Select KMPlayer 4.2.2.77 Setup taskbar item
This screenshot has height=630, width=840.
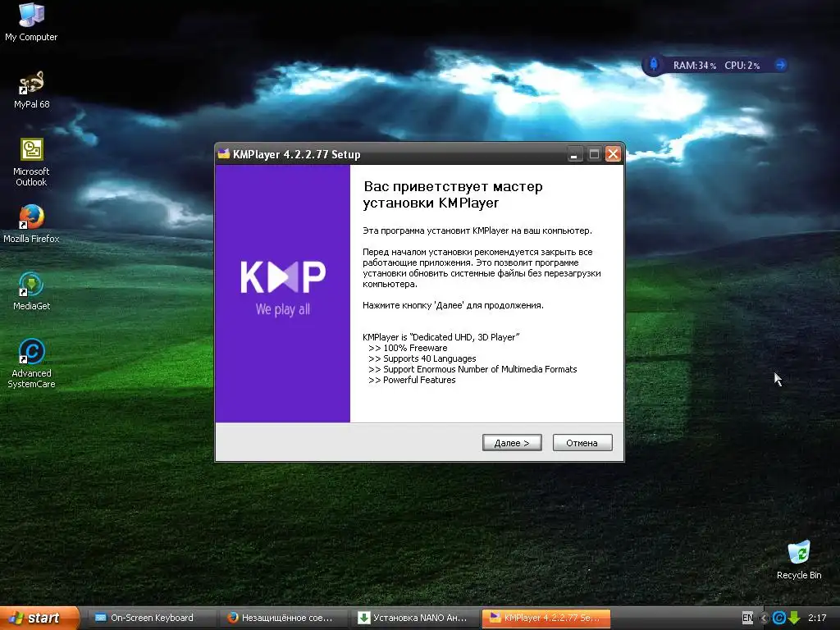546,618
